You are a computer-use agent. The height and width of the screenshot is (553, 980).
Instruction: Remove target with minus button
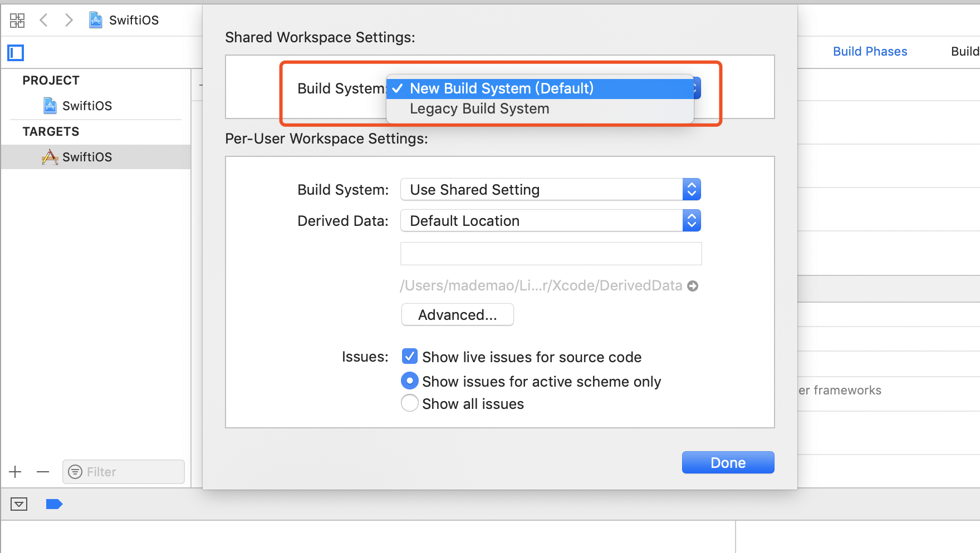[43, 472]
